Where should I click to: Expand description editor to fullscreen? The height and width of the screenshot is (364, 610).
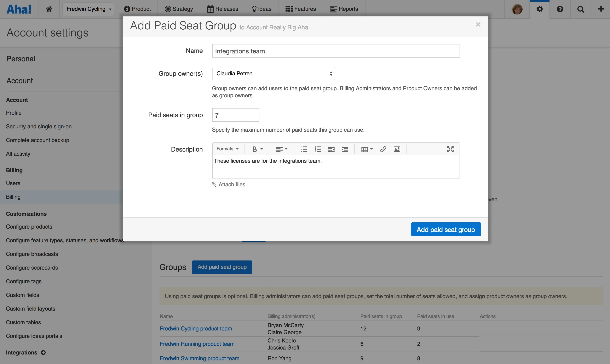tap(450, 149)
